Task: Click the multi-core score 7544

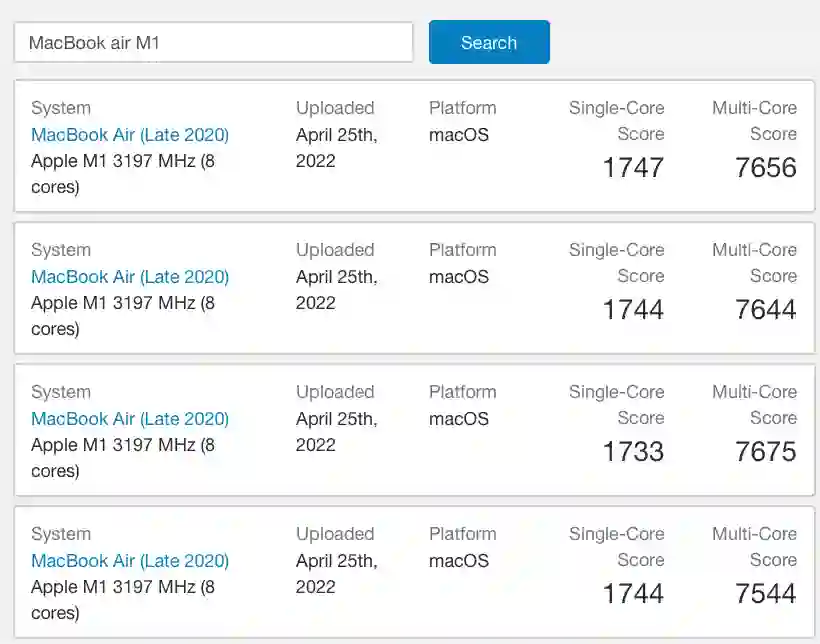Action: [765, 593]
